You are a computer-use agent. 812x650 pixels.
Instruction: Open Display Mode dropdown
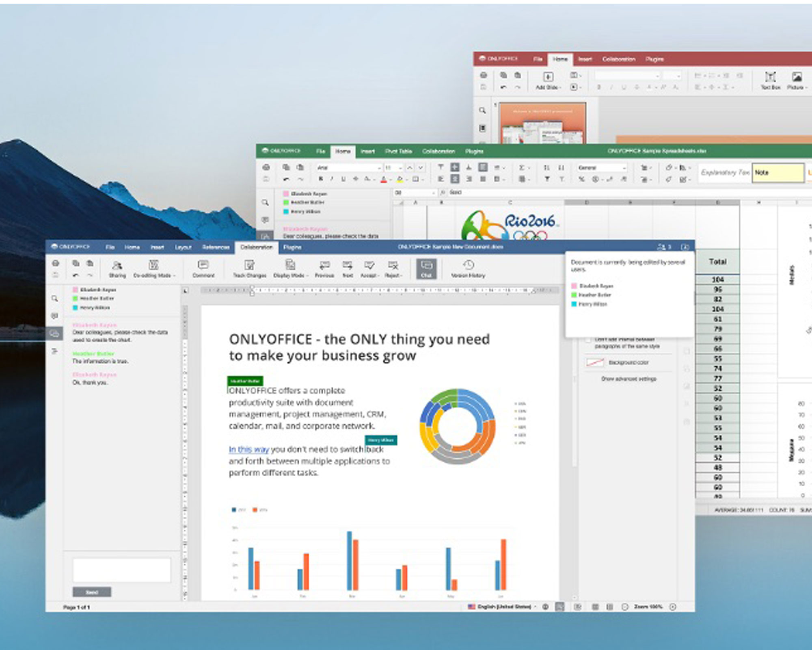point(290,269)
